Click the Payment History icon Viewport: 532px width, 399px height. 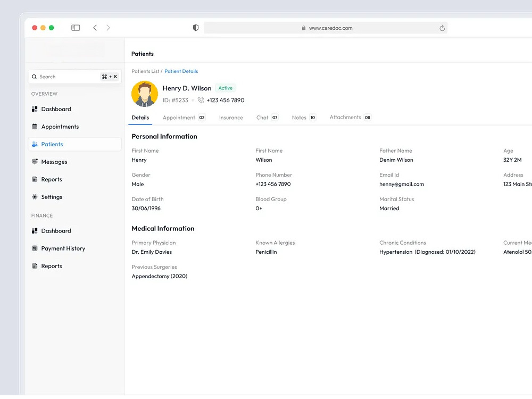coord(35,248)
